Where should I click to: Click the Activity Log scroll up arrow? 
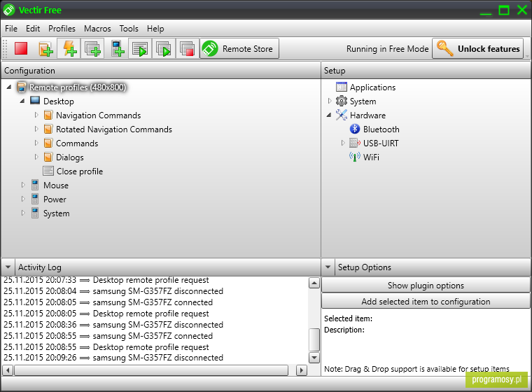click(314, 283)
